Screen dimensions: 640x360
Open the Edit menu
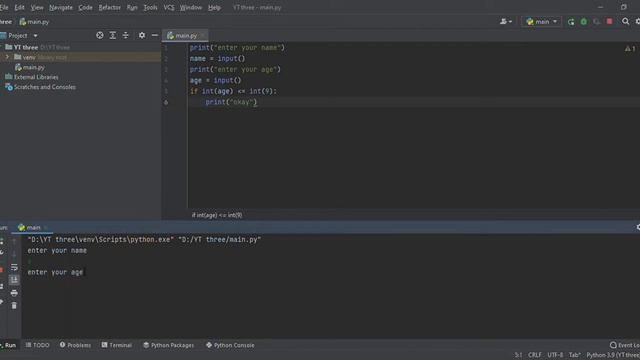tap(19, 7)
